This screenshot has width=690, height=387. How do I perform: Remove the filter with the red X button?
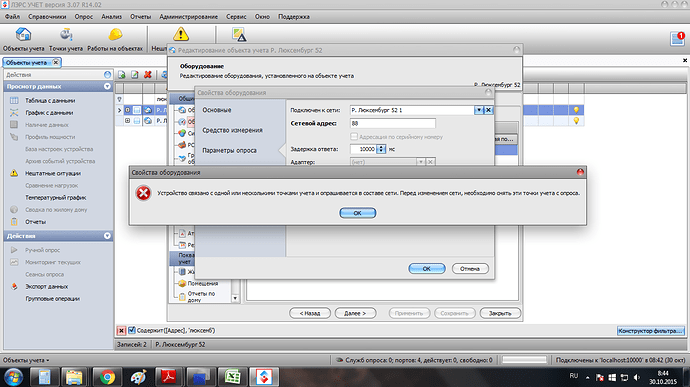(x=121, y=331)
